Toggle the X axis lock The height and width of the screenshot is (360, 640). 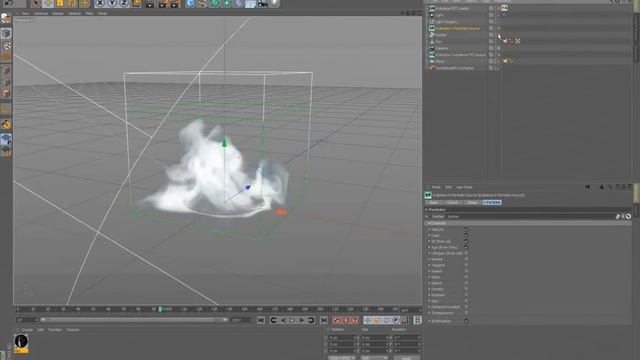pos(100,4)
